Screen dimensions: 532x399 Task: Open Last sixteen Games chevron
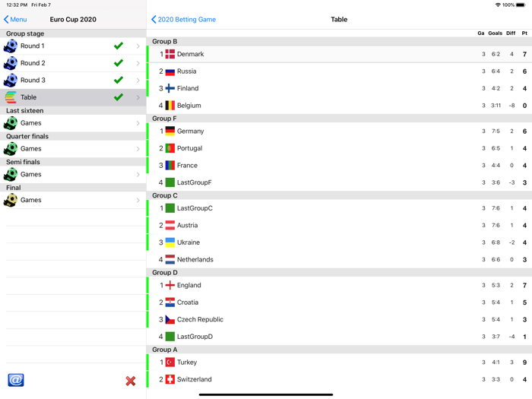click(138, 123)
